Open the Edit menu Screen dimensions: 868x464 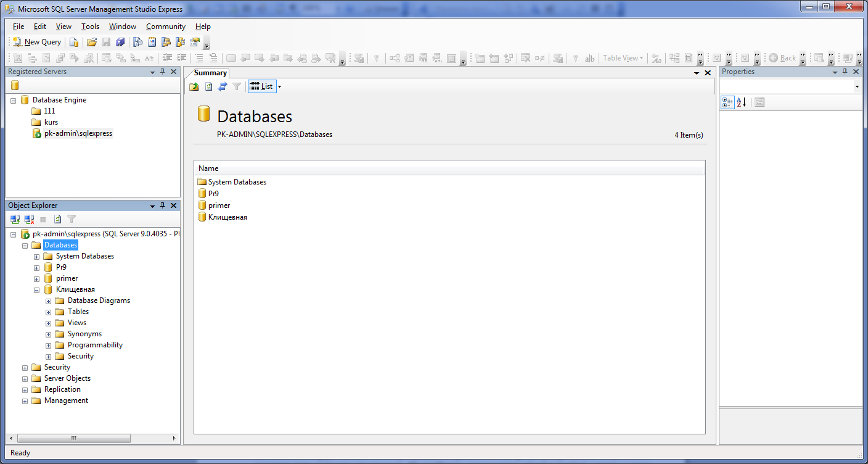(40, 27)
